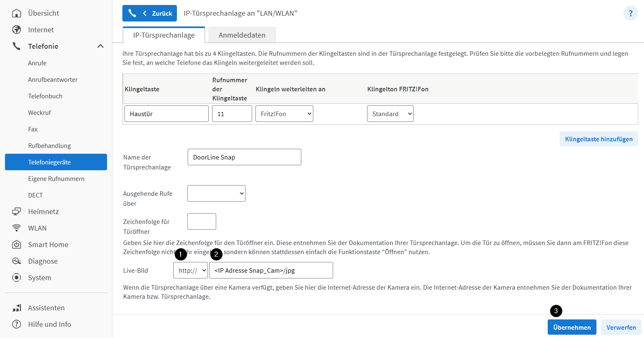Image resolution: width=644 pixels, height=338 pixels.
Task: Open Eigene Rufnummern in the sidebar
Action: pyautogui.click(x=56, y=179)
